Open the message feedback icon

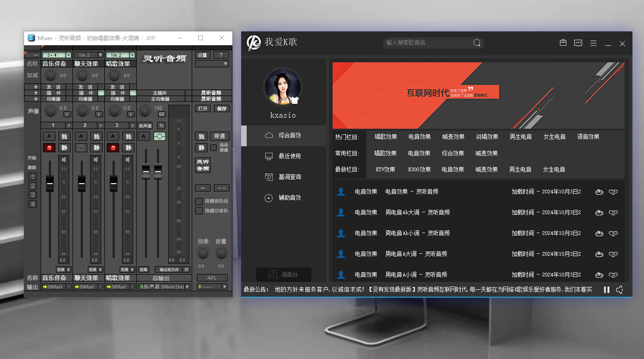click(578, 43)
